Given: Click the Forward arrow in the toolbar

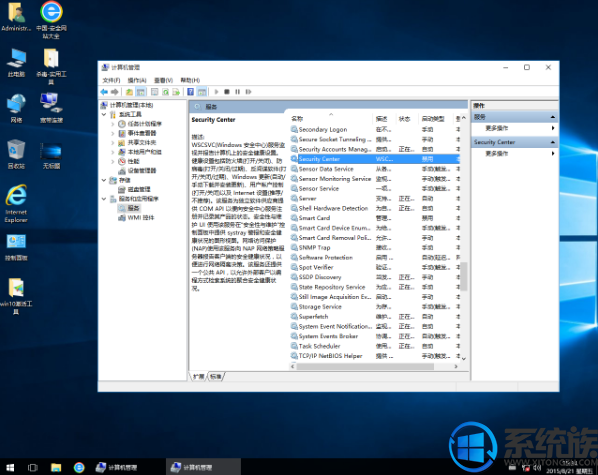Looking at the screenshot, I should pyautogui.click(x=114, y=92).
